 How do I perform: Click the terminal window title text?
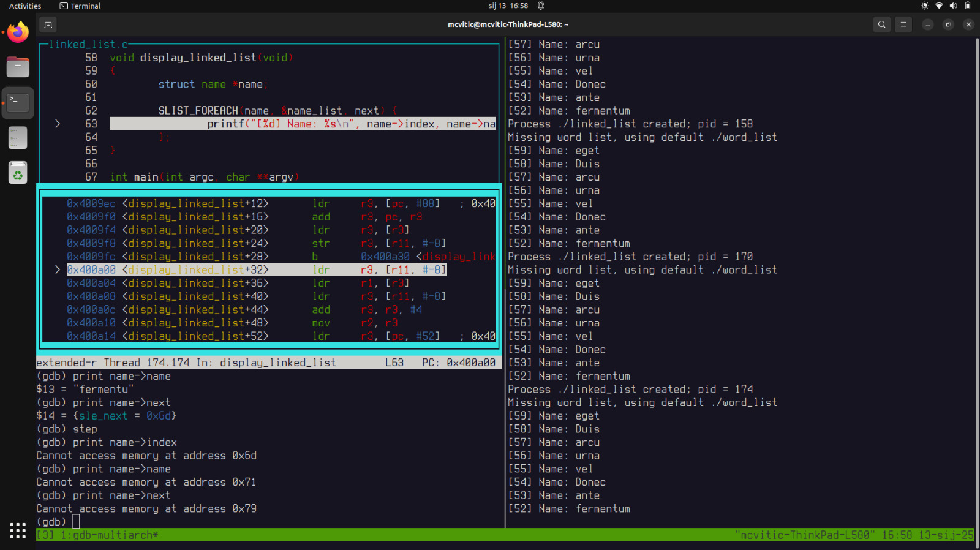click(508, 24)
